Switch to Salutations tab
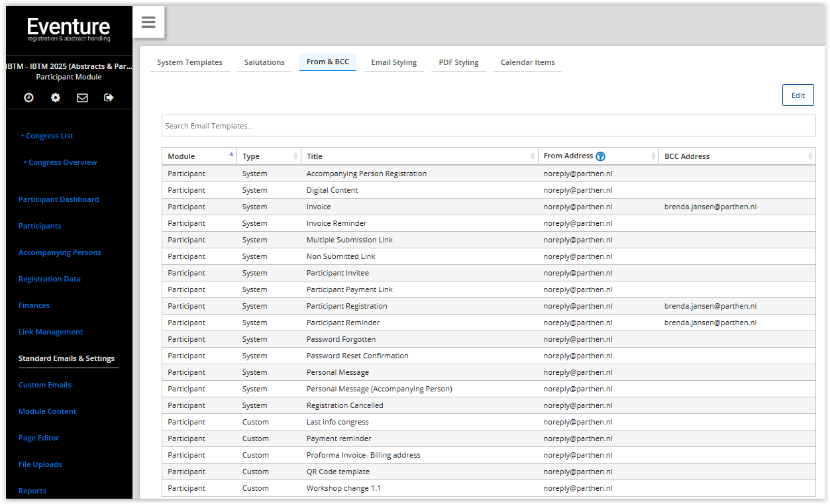 coord(264,62)
